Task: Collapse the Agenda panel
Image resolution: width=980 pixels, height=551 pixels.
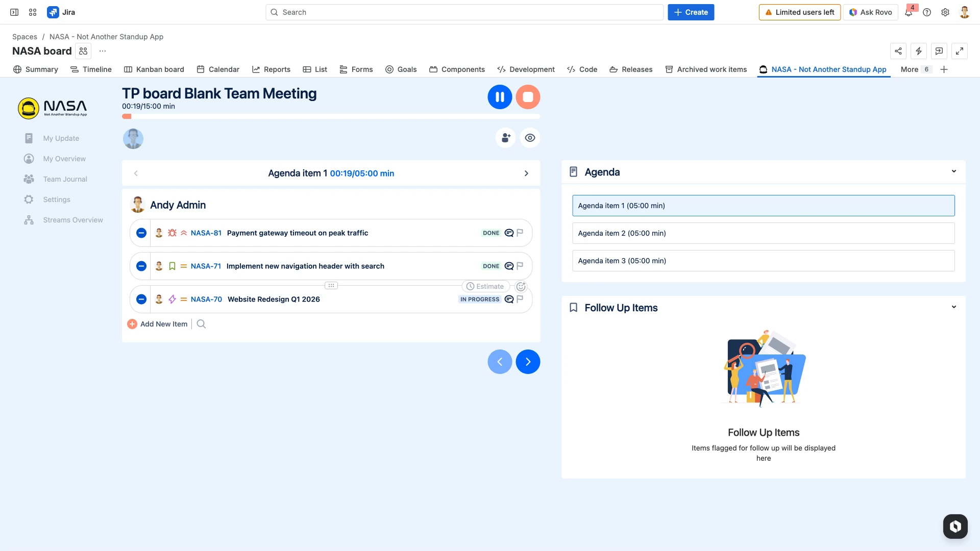Action: click(x=954, y=171)
